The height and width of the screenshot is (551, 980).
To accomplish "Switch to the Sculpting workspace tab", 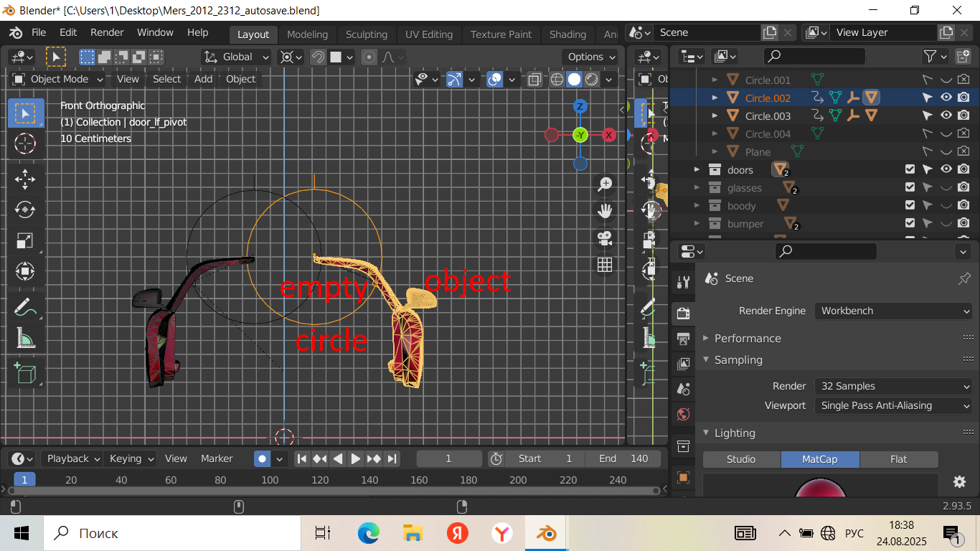I will point(366,34).
